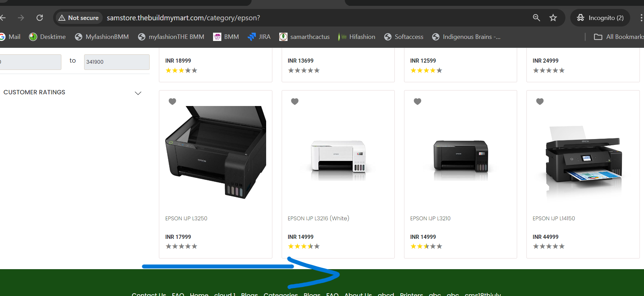Open the Mail bookmark

pos(10,37)
